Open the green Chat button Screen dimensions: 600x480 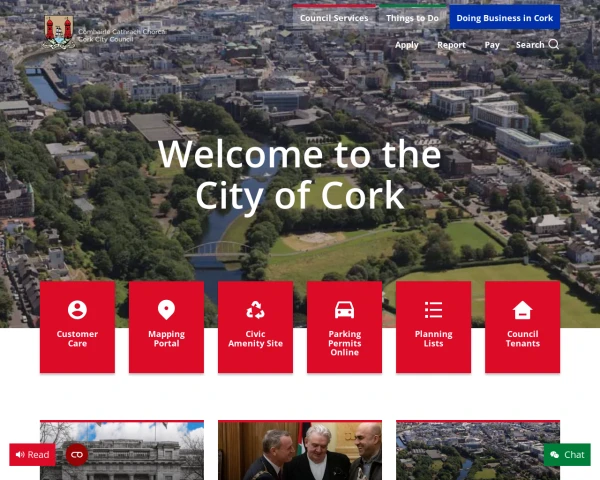click(567, 455)
